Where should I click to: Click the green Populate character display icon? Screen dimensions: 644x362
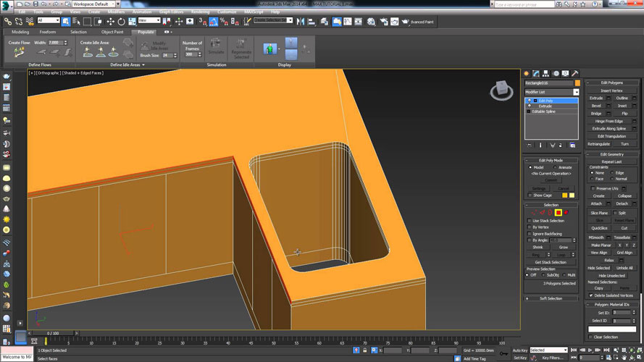pyautogui.click(x=269, y=49)
